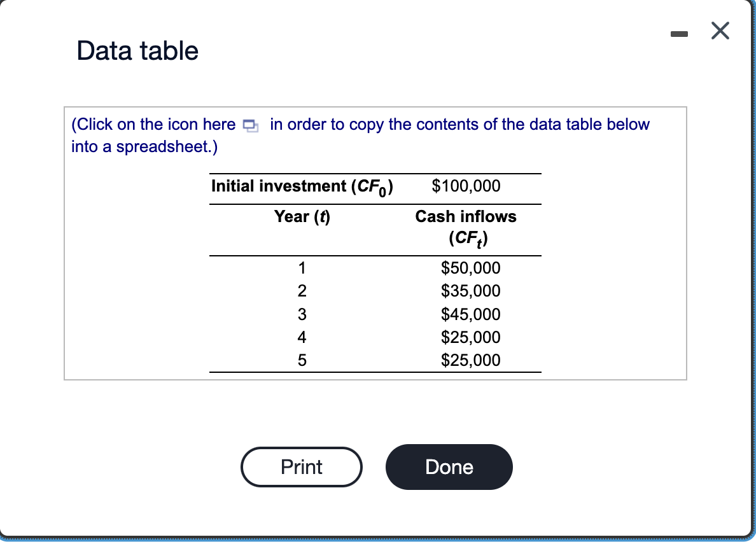Click the Initial investment (CF0) label
The width and height of the screenshot is (756, 551).
(302, 186)
